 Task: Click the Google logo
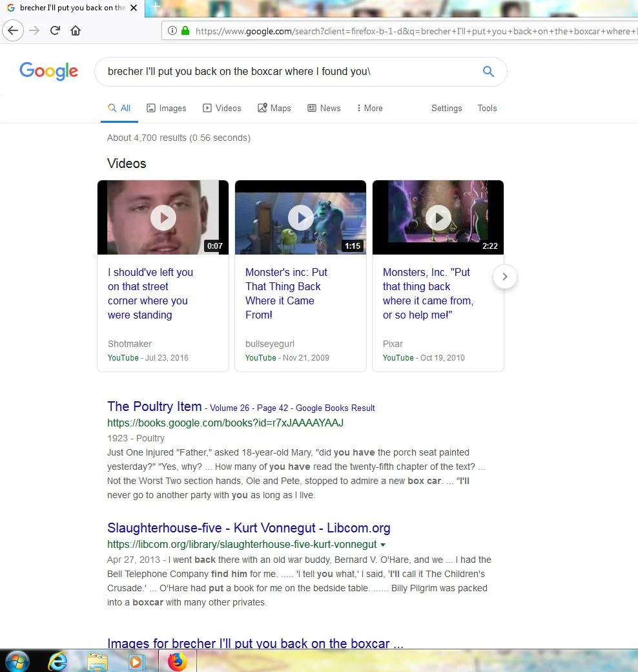click(x=49, y=71)
